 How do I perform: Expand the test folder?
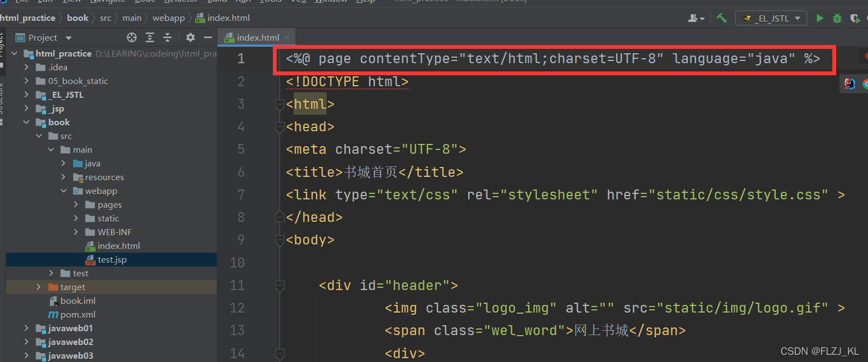(51, 273)
